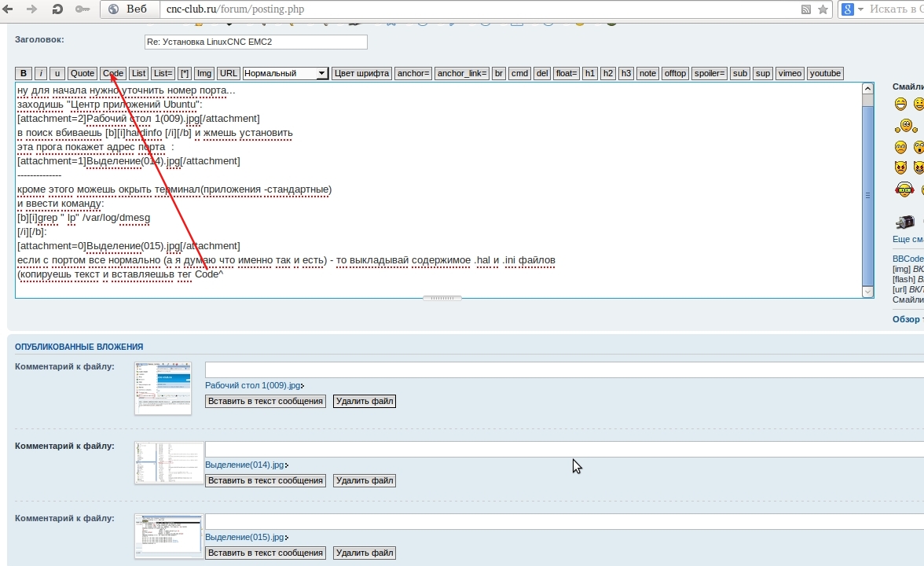The image size is (924, 566).
Task: Insert the sub subscript tag
Action: point(740,73)
